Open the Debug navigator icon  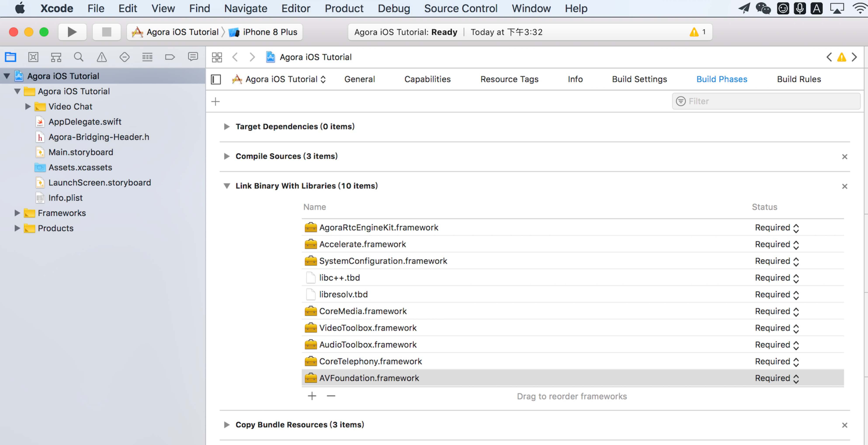[147, 57]
